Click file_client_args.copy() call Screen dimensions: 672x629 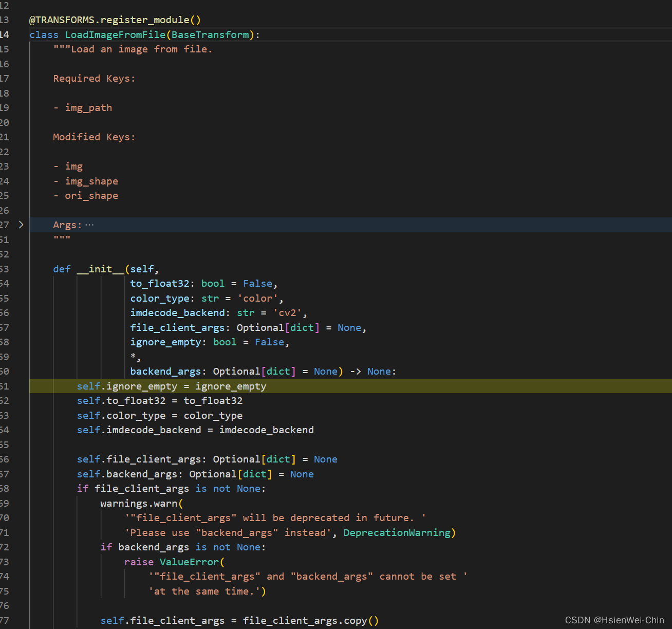pos(311,621)
